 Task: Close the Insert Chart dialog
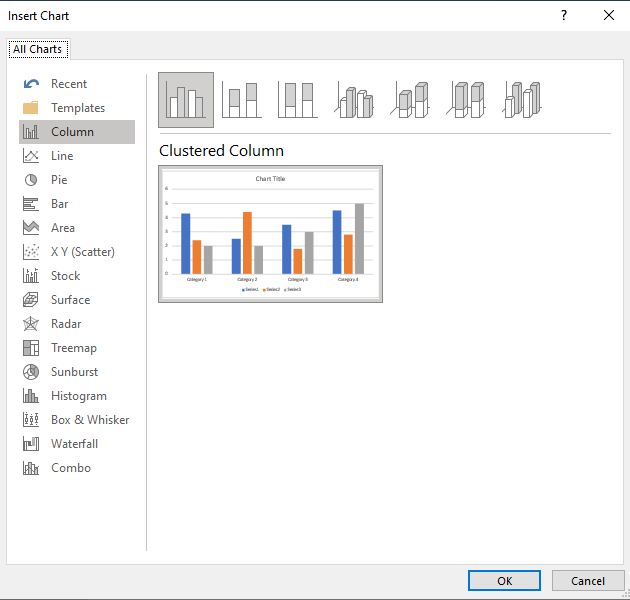pyautogui.click(x=609, y=16)
